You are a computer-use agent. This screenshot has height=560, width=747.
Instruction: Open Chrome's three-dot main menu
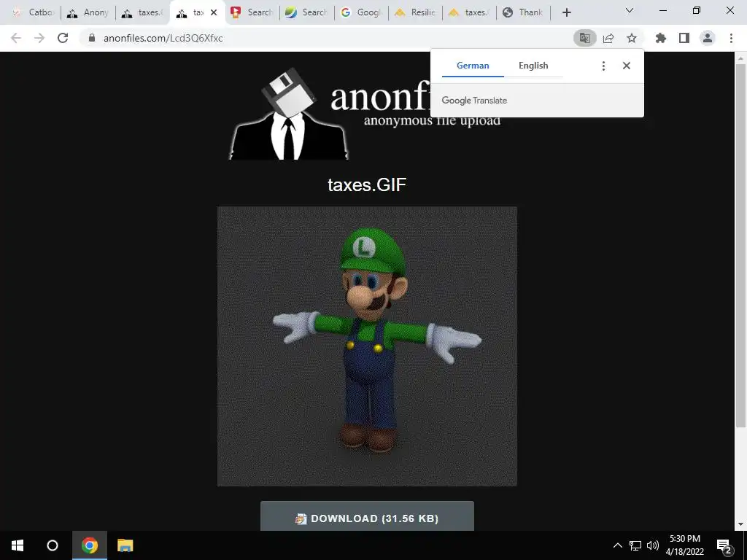pos(731,38)
